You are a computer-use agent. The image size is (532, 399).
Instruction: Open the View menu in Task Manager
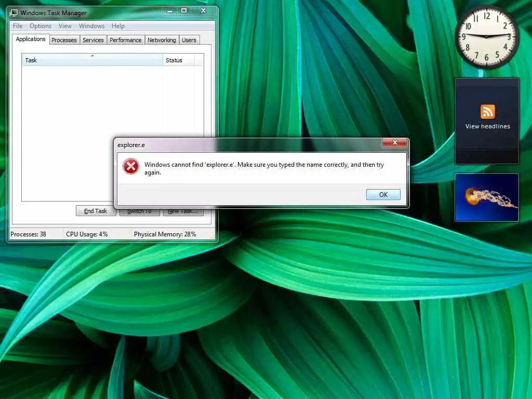coord(65,26)
